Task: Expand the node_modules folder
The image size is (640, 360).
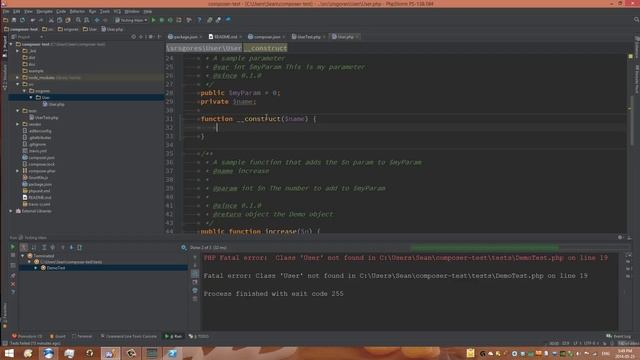Action: [18, 78]
